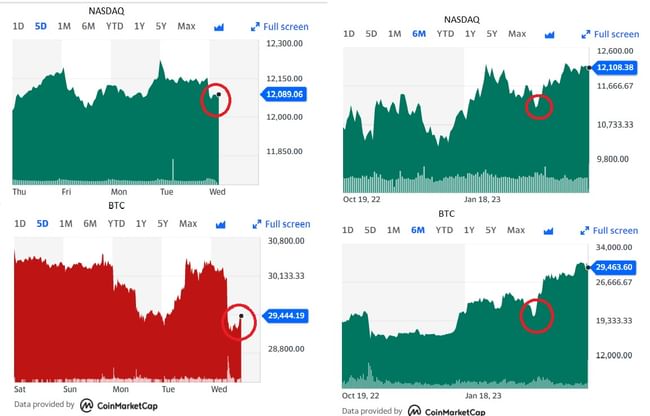Open chart type icon on 6-month BTC chart
Image resolution: width=650 pixels, height=416 pixels.
[550, 230]
